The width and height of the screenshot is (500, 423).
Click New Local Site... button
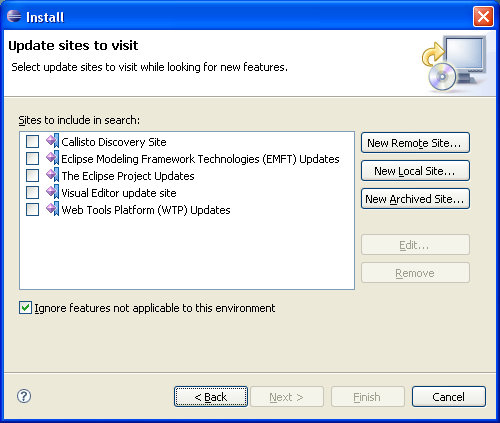415,171
